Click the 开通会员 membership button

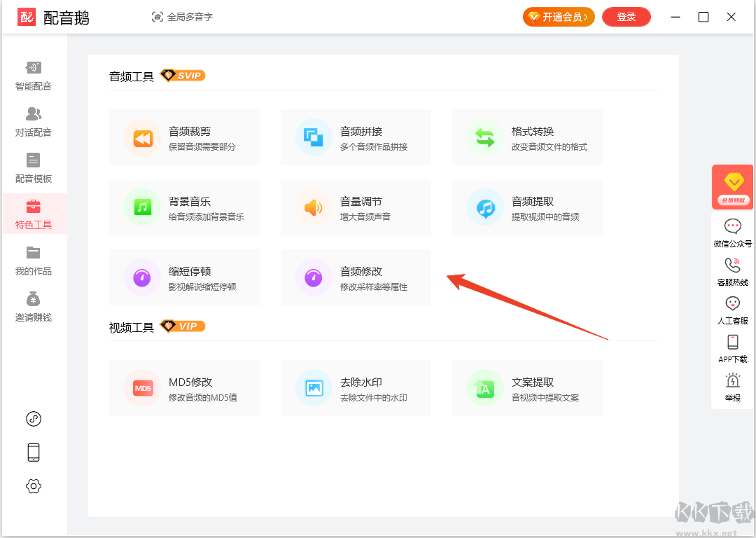(559, 17)
